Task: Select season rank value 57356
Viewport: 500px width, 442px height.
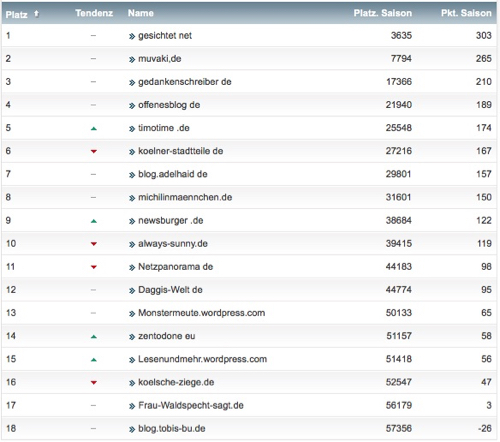Action: point(399,428)
